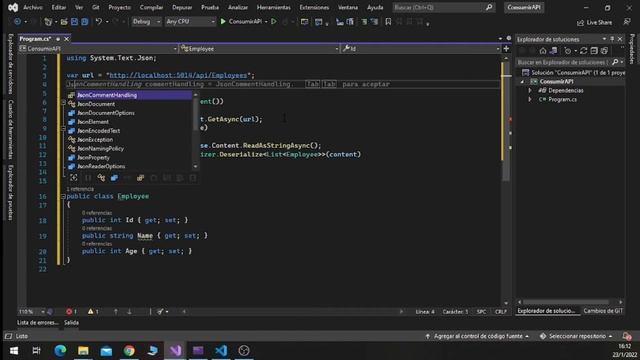
Task: Open the Live Share button
Action: [594, 22]
